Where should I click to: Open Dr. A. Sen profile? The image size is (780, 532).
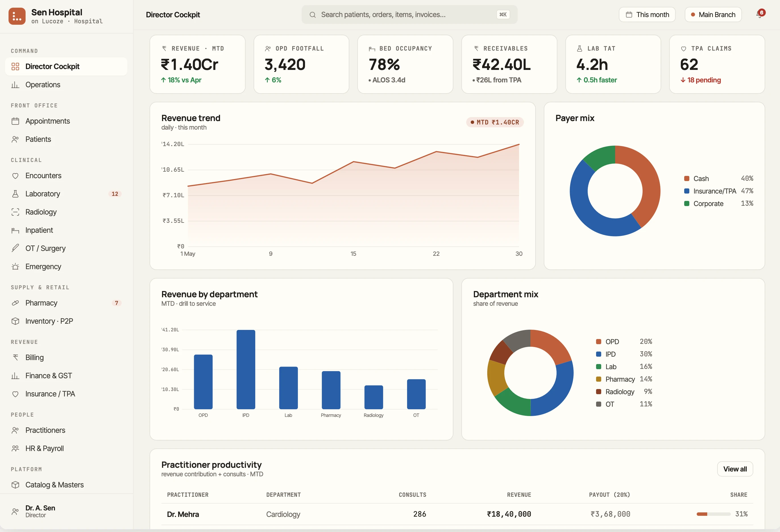pyautogui.click(x=66, y=511)
